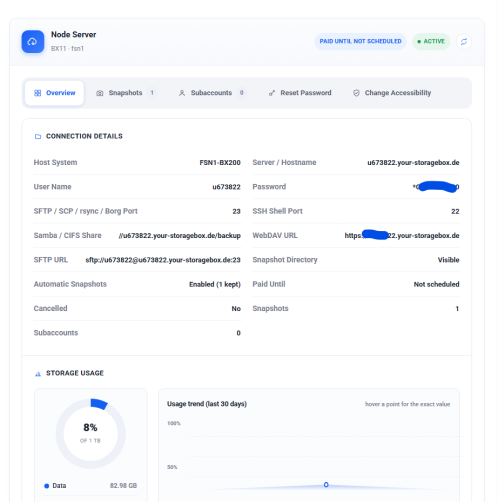
Task: Click the Subaccounts row value 0
Action: tap(238, 333)
